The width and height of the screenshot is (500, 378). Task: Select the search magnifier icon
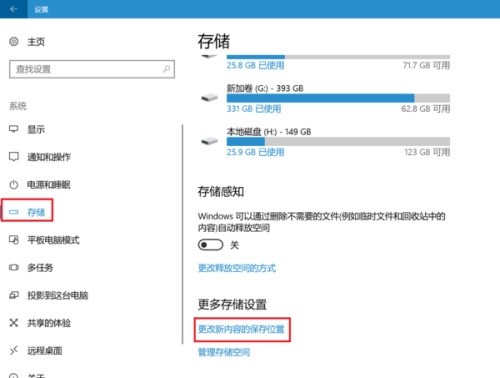[x=166, y=69]
